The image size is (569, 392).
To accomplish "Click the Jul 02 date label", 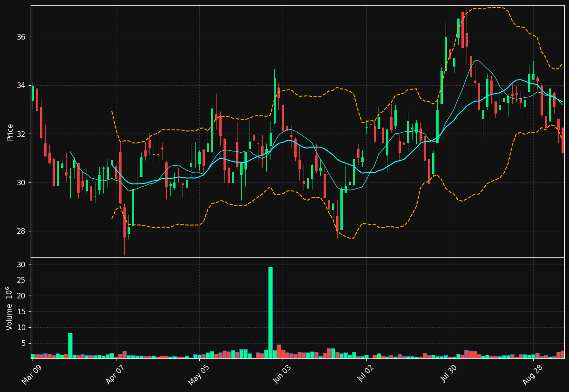I will (x=366, y=374).
